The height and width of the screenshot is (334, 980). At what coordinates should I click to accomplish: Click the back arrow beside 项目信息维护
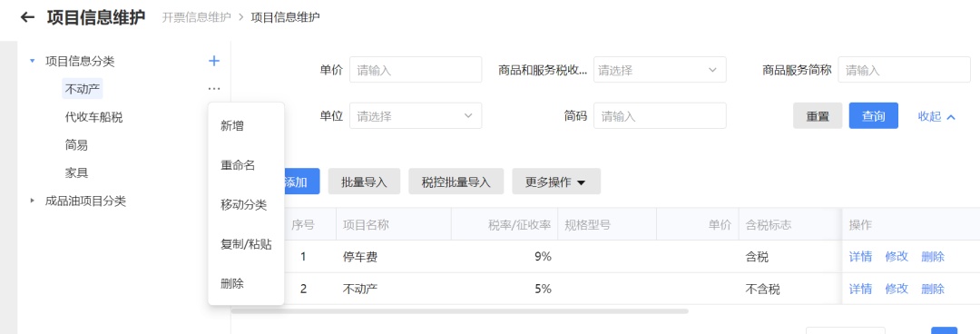[27, 17]
